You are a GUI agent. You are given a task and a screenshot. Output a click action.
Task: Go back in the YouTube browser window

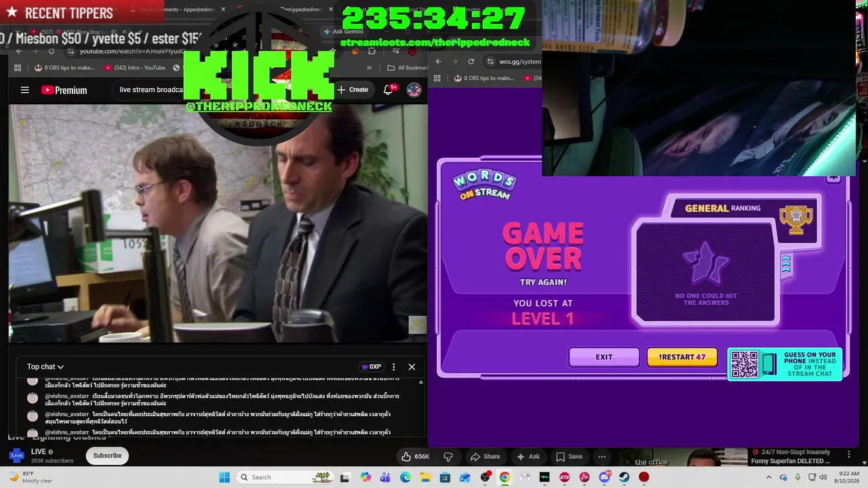pyautogui.click(x=18, y=51)
